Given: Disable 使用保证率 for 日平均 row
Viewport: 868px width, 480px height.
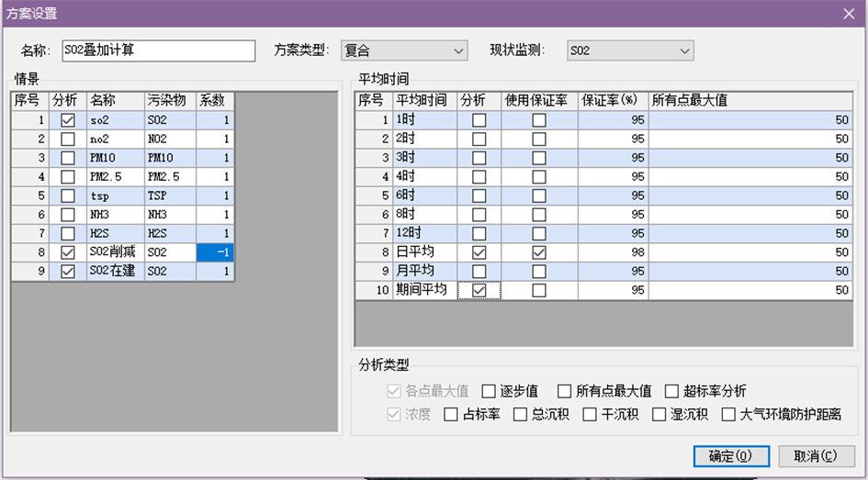Looking at the screenshot, I should (x=538, y=252).
